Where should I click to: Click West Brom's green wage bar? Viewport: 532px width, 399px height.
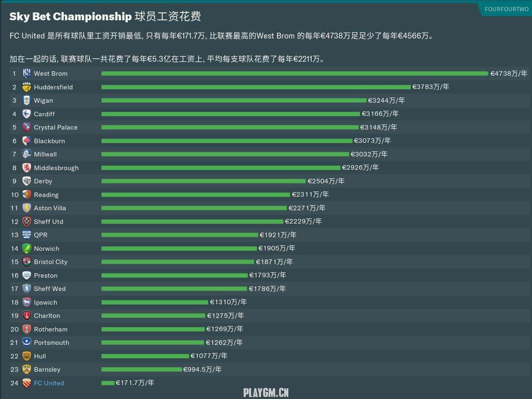coord(295,74)
